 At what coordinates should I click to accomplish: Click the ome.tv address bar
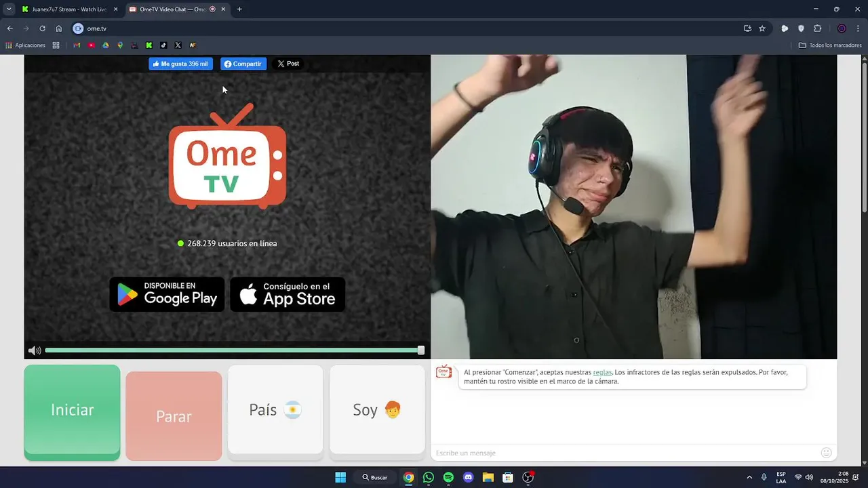(x=407, y=28)
